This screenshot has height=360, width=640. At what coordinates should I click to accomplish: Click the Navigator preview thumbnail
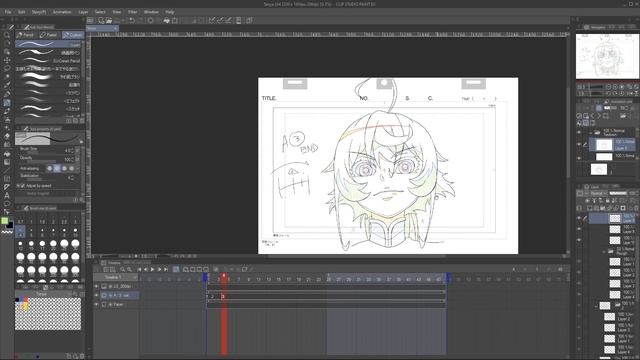point(607,56)
